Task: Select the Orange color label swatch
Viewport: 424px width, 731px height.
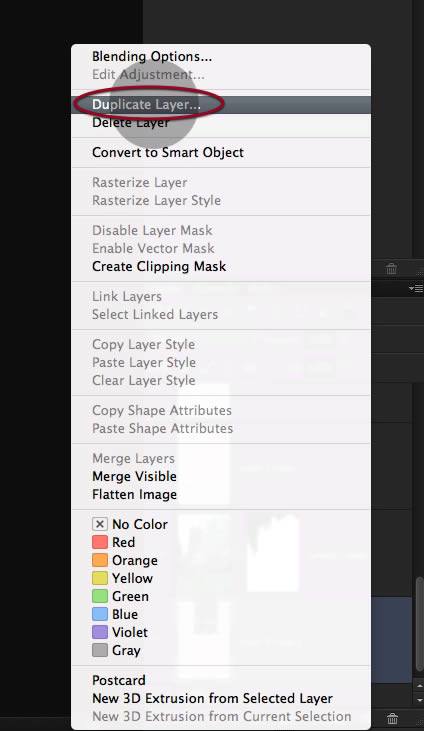Action: (100, 560)
